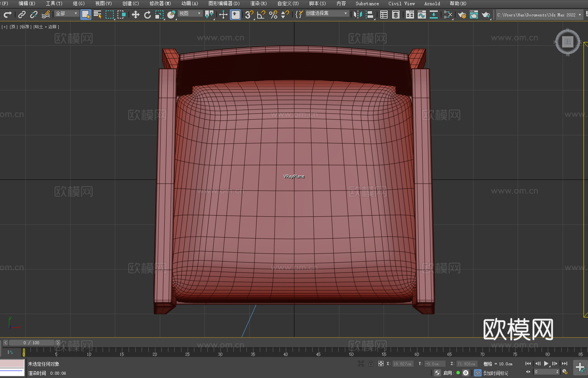The height and width of the screenshot is (378, 588).
Task: Open the 渲染(R) menu
Action: pyautogui.click(x=258, y=3)
